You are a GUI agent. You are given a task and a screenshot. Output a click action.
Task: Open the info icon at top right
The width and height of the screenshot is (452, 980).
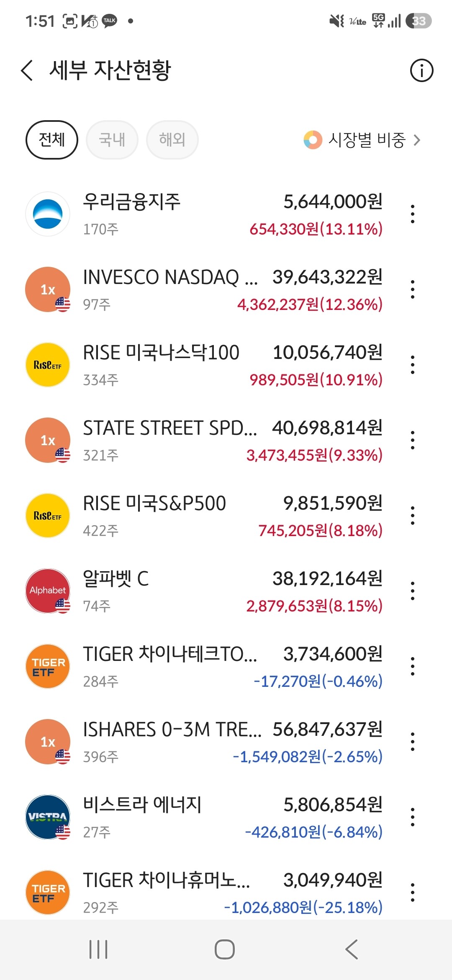pos(421,70)
